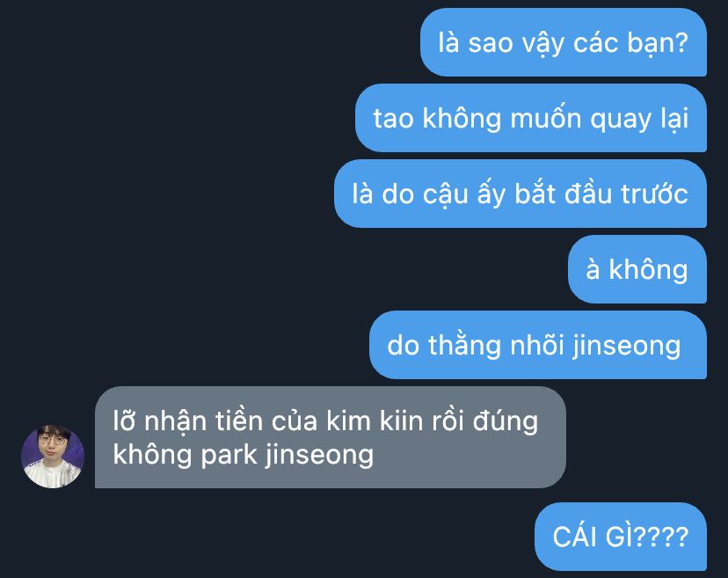Click the empty dark chat background

(x=186, y=186)
